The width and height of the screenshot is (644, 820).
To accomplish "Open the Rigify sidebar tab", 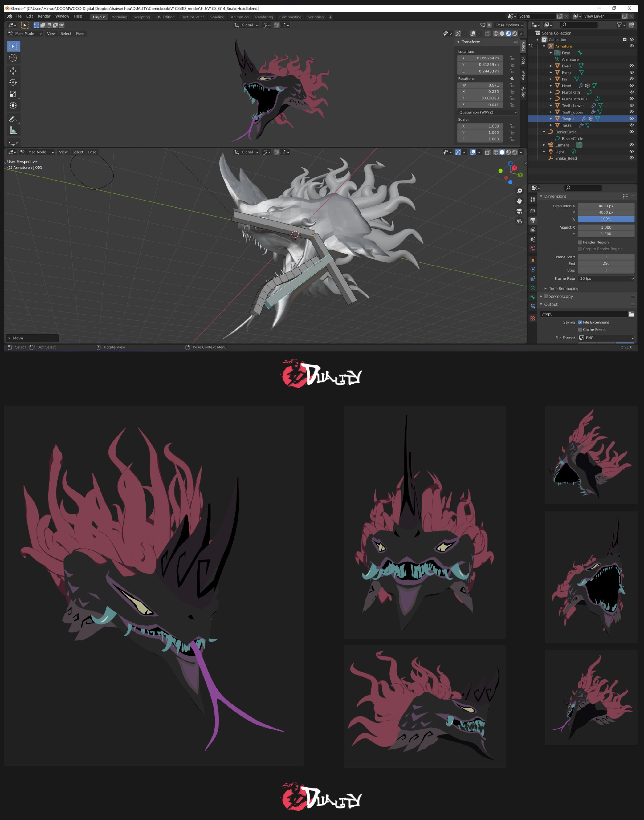I will click(523, 92).
